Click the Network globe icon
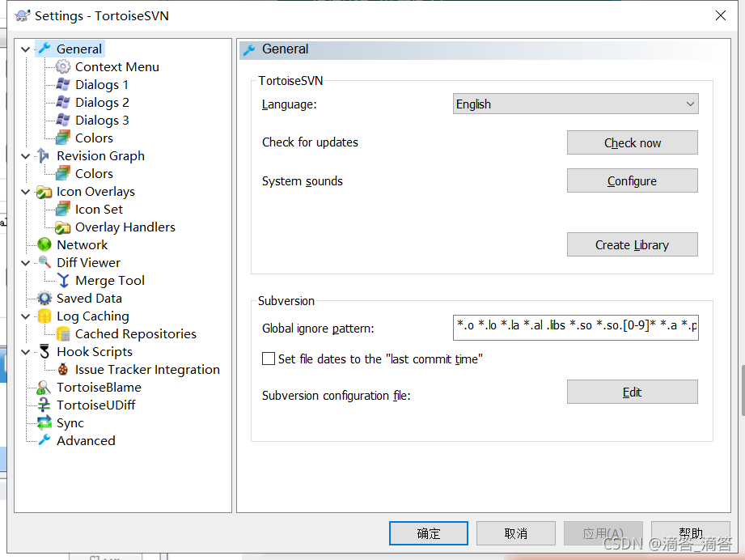745x560 pixels. pyautogui.click(x=44, y=245)
